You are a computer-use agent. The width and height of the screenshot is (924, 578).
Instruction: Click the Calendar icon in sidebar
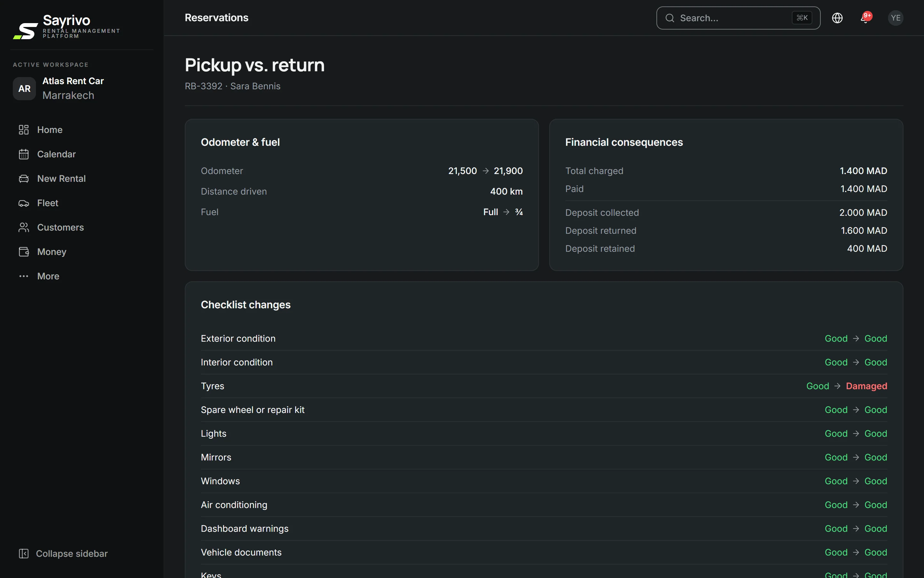[24, 154]
